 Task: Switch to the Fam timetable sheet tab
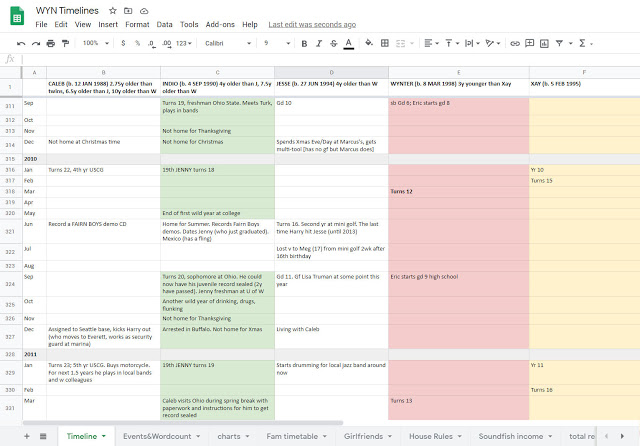click(x=293, y=437)
